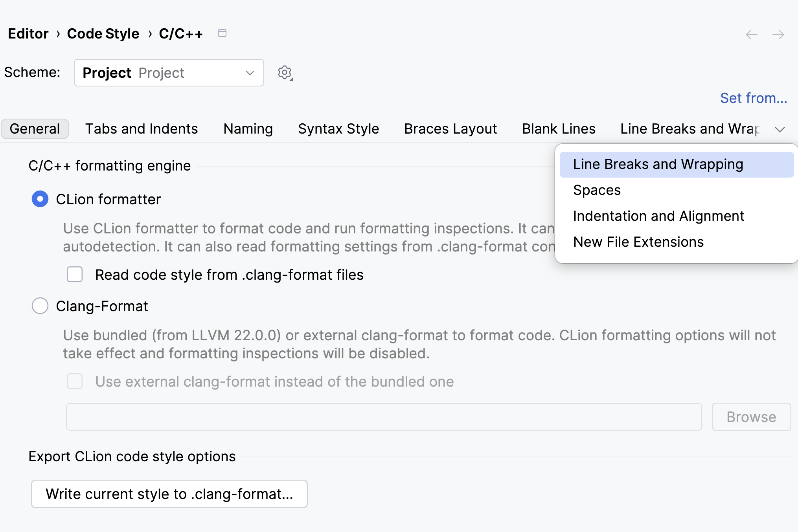The image size is (798, 532).
Task: Click Write current style to .clang-format button
Action: pos(169,494)
